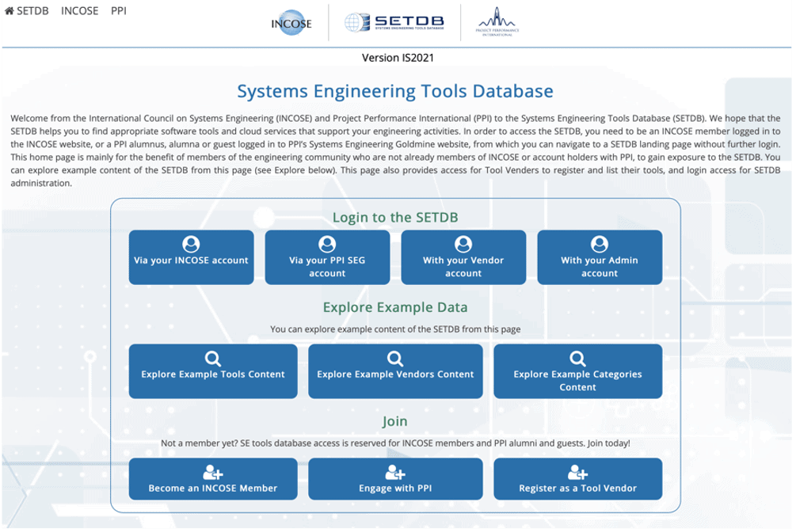Click the 'Not a member yet?' line
Screen dimensions: 796x532
[x=395, y=443]
